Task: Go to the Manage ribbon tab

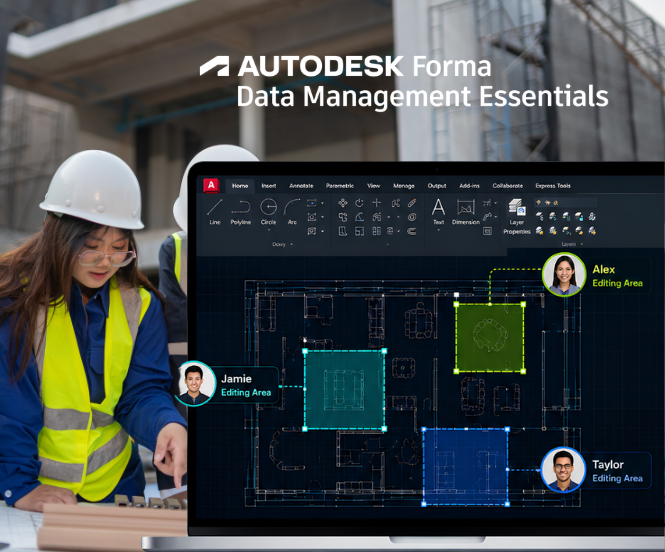Action: coord(404,186)
